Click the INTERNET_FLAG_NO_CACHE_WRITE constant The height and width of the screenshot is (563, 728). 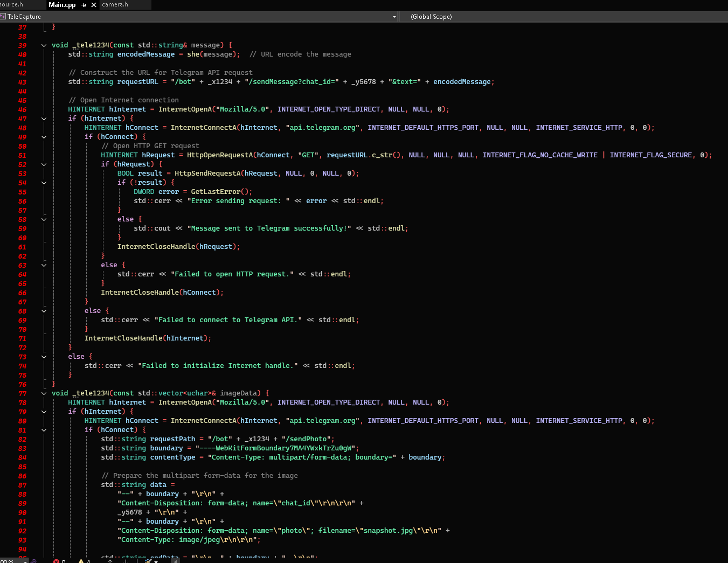540,155
